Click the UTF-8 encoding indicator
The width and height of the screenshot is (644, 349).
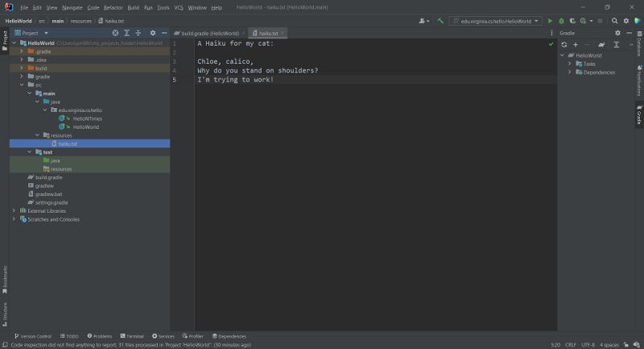point(588,345)
